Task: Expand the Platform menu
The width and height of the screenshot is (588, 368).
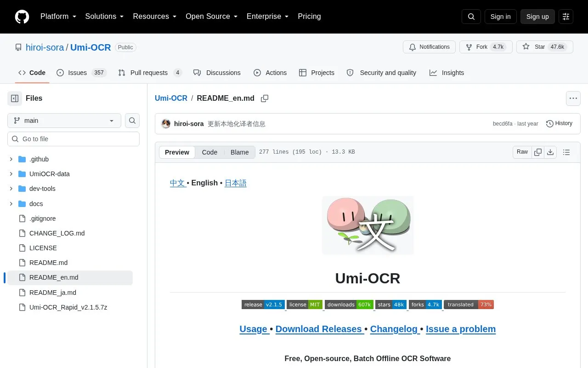Action: [x=58, y=17]
